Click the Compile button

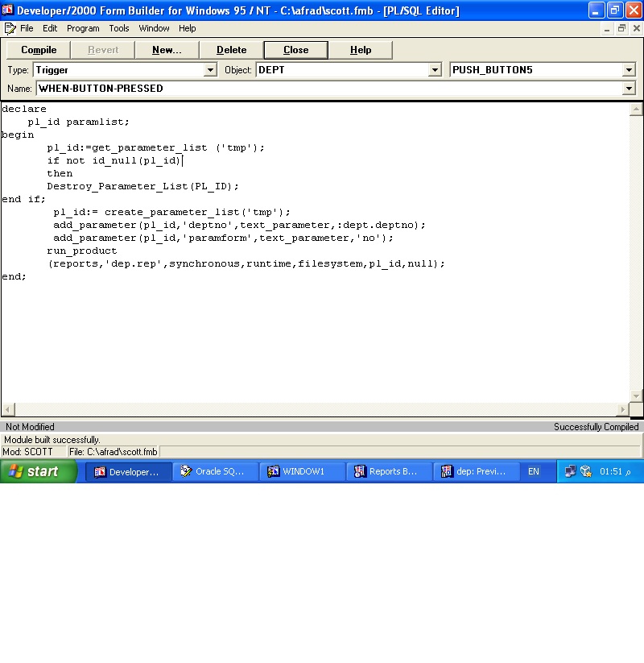click(x=39, y=50)
